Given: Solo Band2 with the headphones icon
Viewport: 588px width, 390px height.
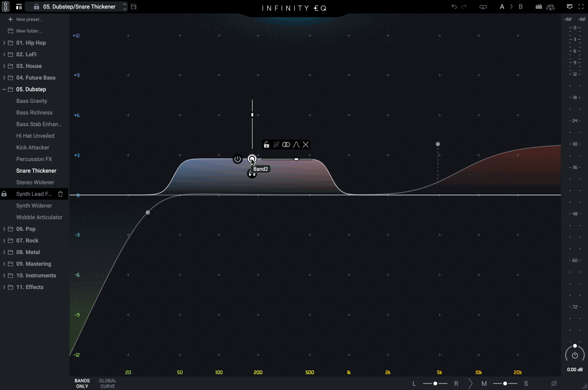Looking at the screenshot, I should point(252,174).
